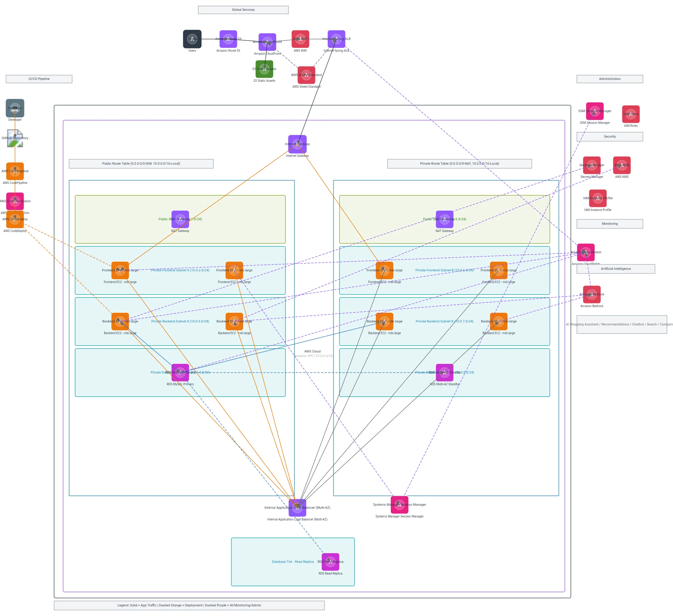Select the AWS CloudFormation icon
The height and width of the screenshot is (616, 673).
click(15, 201)
